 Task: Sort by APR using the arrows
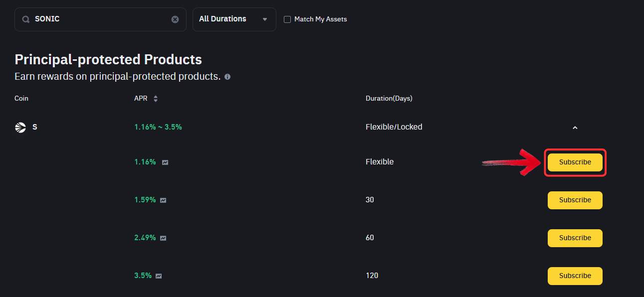[156, 99]
